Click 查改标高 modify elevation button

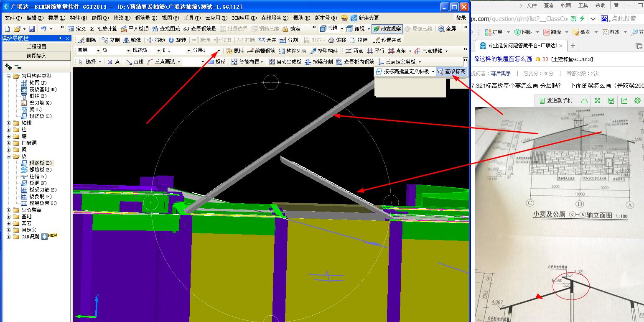click(x=451, y=72)
